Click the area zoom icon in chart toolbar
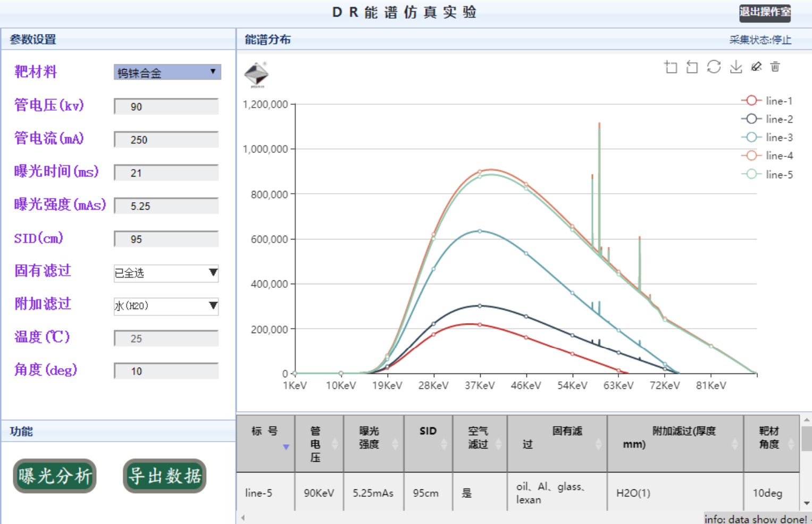Viewport: 812px width, 524px height. click(671, 67)
